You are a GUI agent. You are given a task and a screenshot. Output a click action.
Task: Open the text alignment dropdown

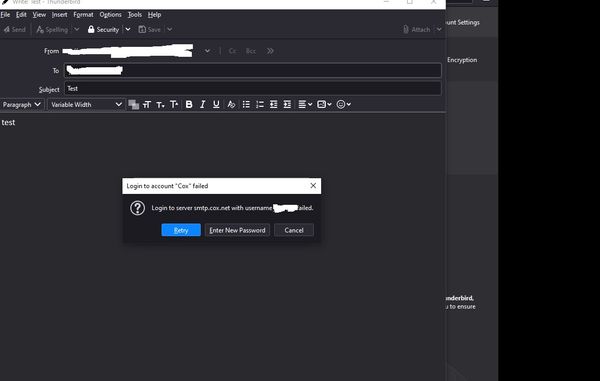pos(305,104)
